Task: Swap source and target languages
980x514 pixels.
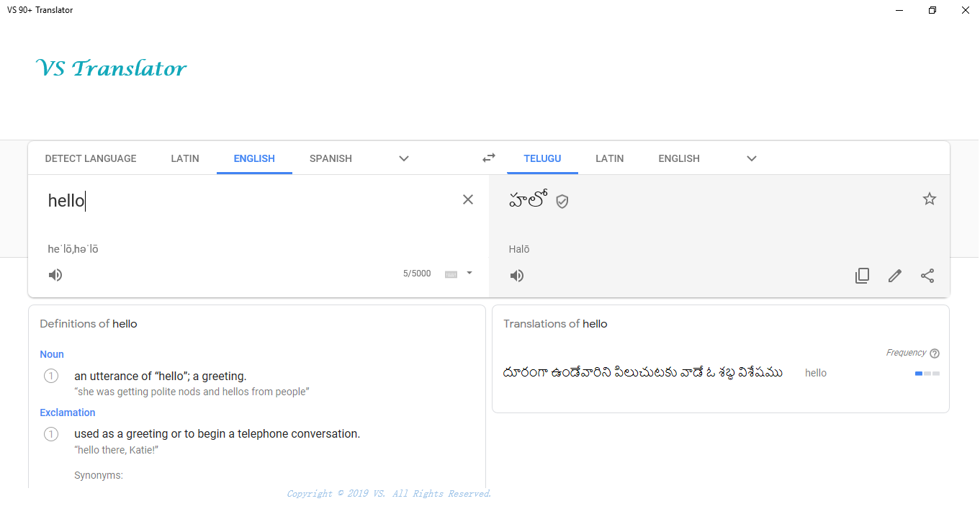Action: point(489,158)
